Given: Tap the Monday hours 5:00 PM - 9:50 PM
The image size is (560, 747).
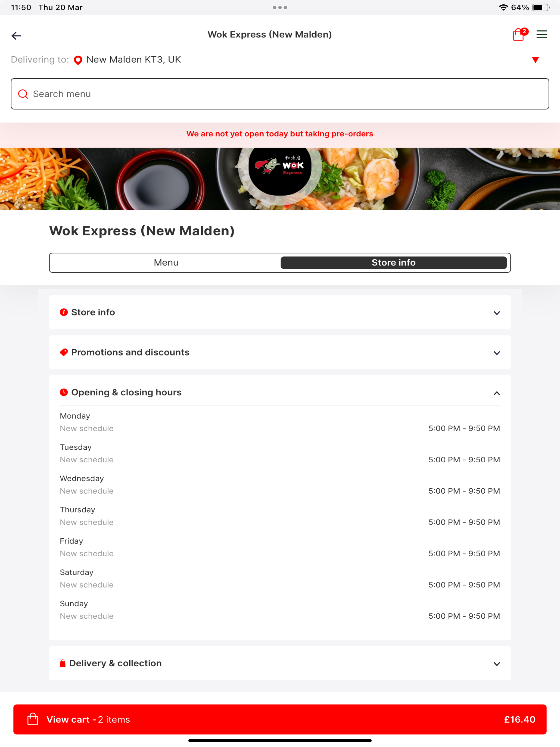Looking at the screenshot, I should (x=464, y=428).
